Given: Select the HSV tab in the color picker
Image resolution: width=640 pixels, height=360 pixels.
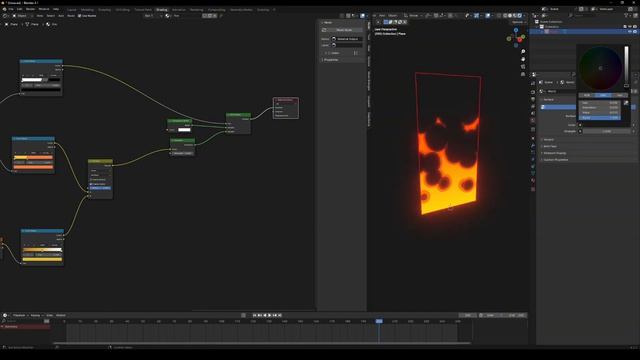Looking at the screenshot, I should click(x=603, y=95).
